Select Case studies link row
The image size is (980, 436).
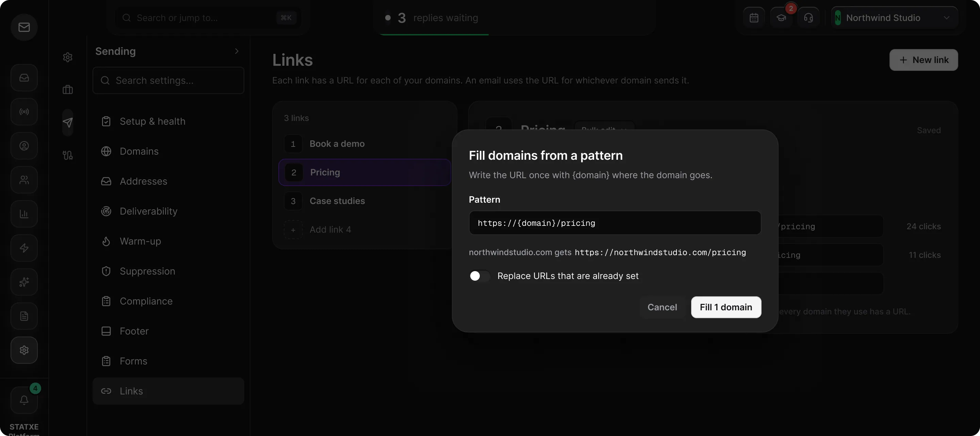click(364, 201)
